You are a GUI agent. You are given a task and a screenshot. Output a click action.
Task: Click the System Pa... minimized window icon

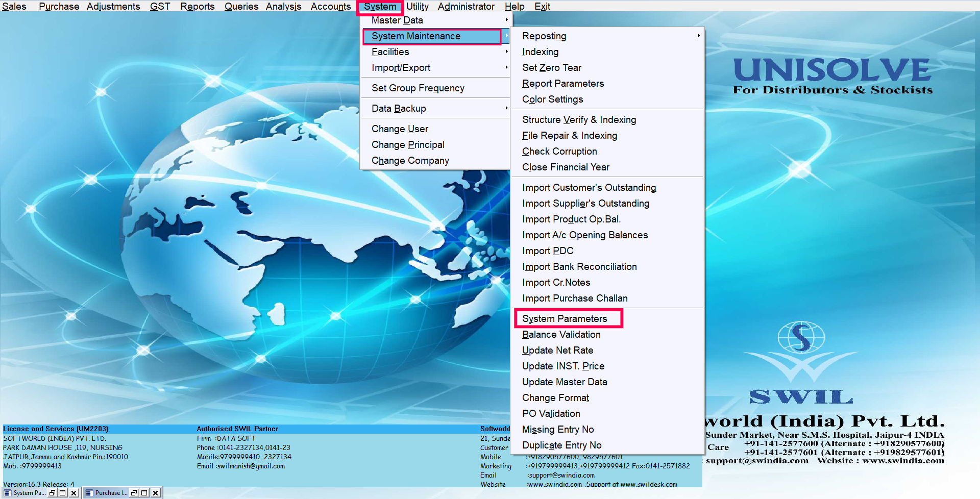coord(7,493)
